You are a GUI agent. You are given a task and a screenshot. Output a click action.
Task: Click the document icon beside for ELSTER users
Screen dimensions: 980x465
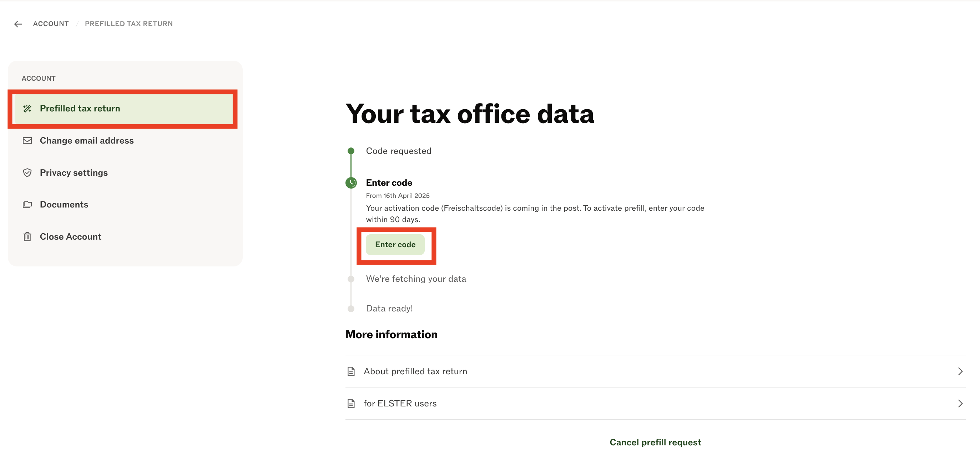tap(351, 403)
